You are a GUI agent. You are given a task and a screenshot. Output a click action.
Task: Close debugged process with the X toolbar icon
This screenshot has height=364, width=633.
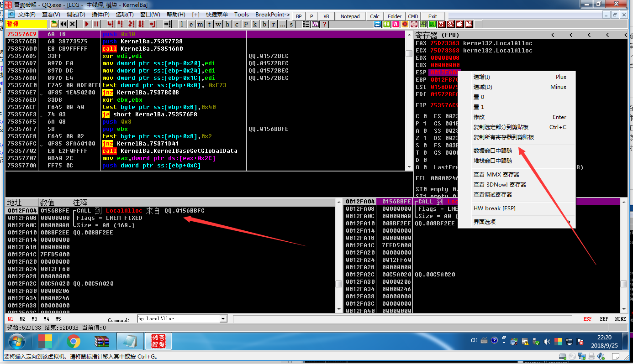coord(73,24)
